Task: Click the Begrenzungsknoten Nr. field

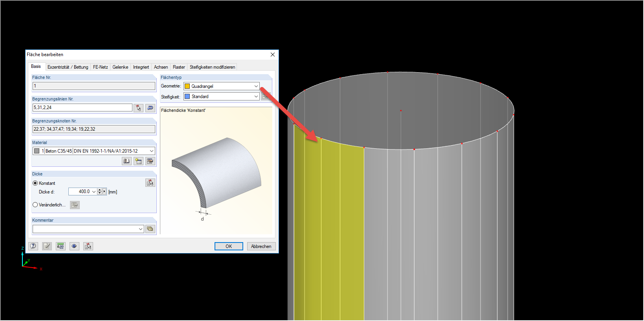Action: point(94,129)
